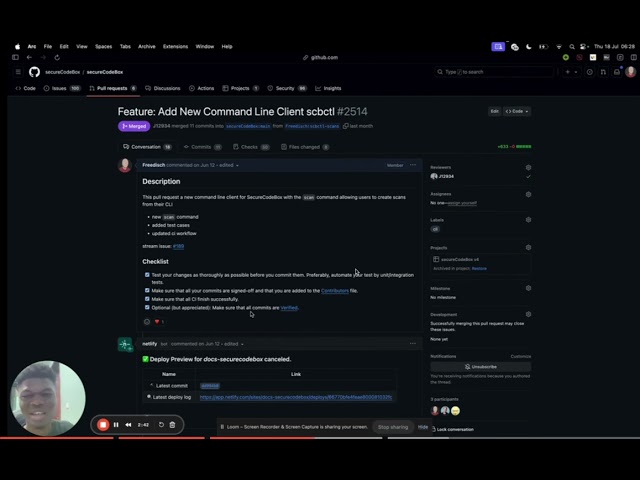Viewport: 640px width, 480px height.
Task: Open macOS Spotlight search icon
Action: click(x=572, y=47)
